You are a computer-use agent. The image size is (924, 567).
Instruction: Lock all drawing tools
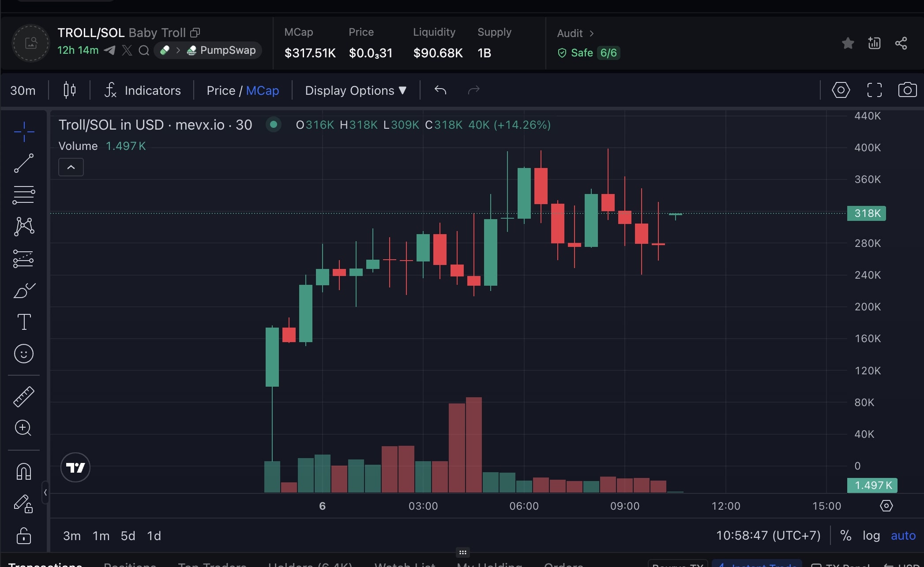tap(24, 536)
